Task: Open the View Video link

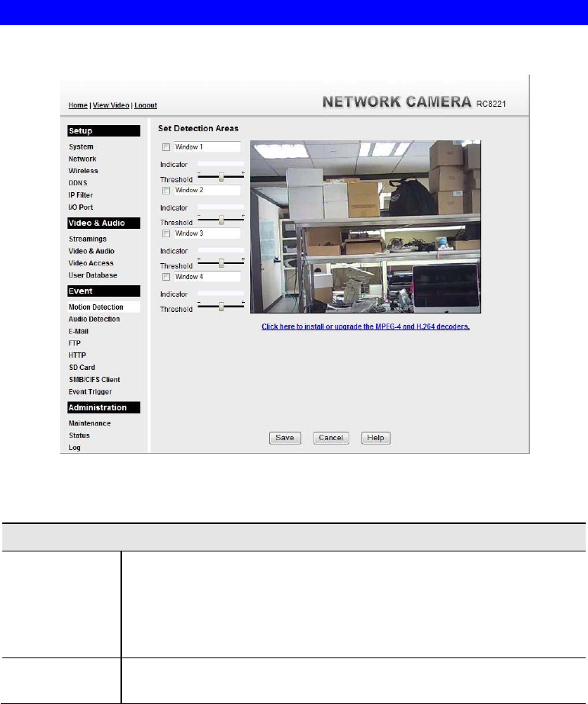Action: [111, 105]
